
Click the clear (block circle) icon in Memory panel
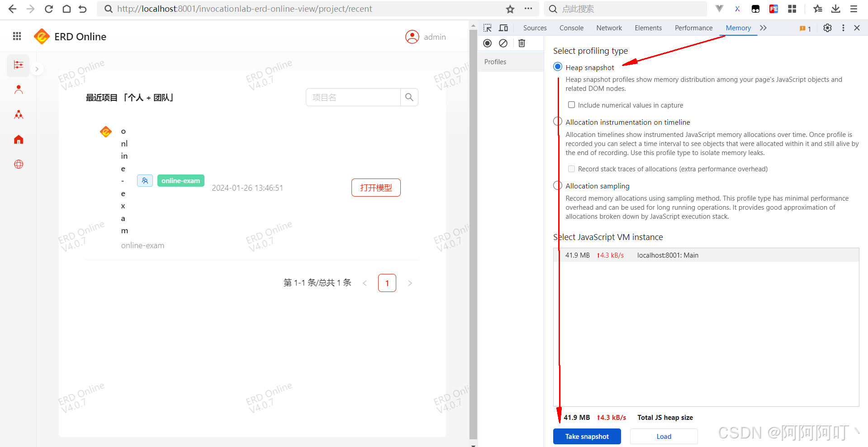click(x=503, y=43)
